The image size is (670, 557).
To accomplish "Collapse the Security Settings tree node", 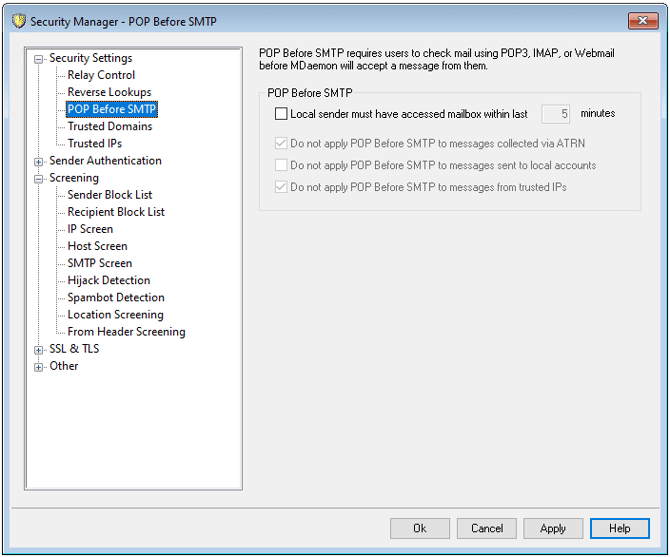I will (x=39, y=59).
